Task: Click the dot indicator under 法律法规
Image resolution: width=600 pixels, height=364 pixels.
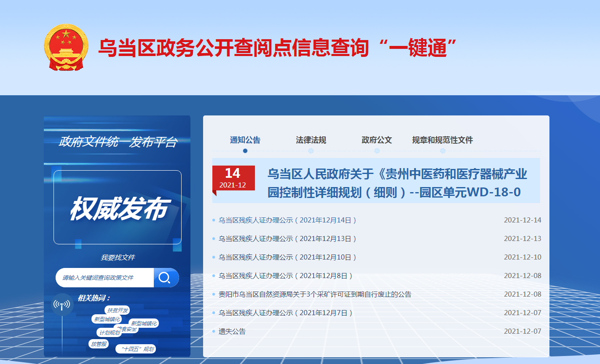Action: tap(311, 151)
